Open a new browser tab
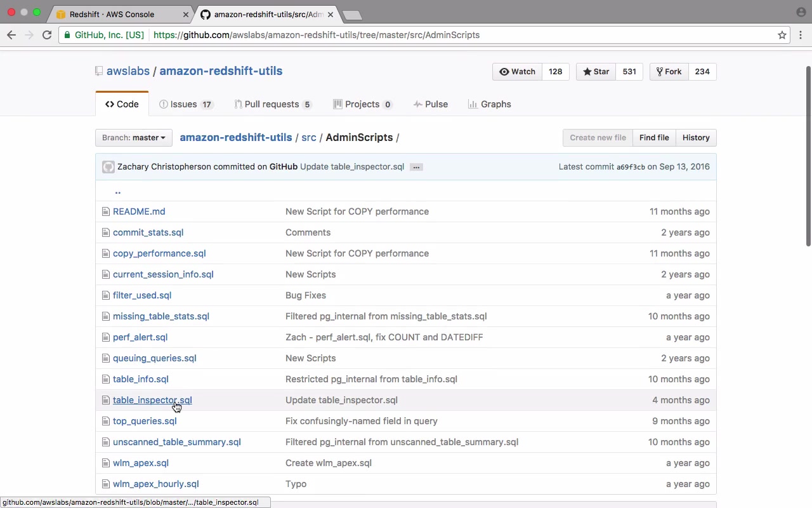The image size is (812, 508). pos(351,15)
